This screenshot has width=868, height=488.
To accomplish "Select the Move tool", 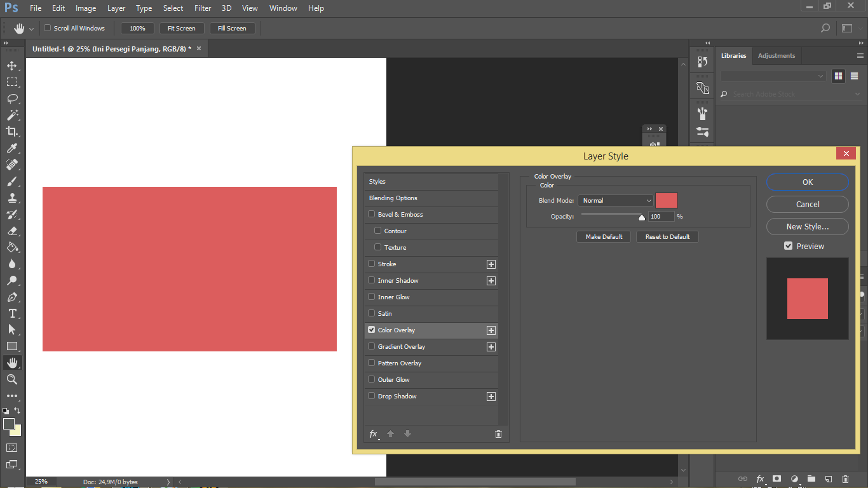I will (13, 65).
